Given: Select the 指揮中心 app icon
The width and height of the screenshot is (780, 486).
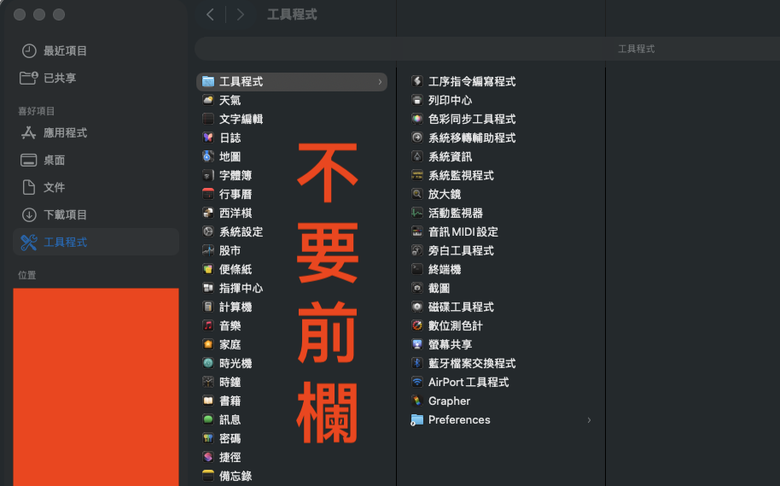Looking at the screenshot, I should pyautogui.click(x=208, y=288).
